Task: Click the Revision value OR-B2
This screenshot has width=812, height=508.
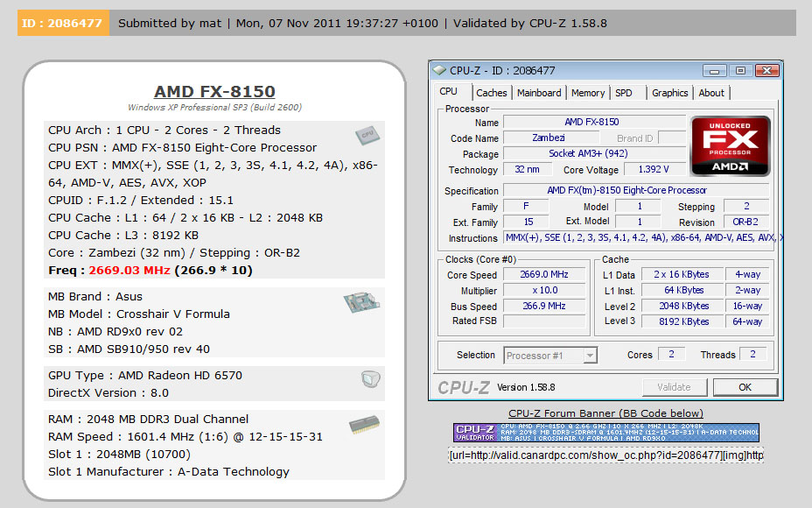Action: pos(745,222)
